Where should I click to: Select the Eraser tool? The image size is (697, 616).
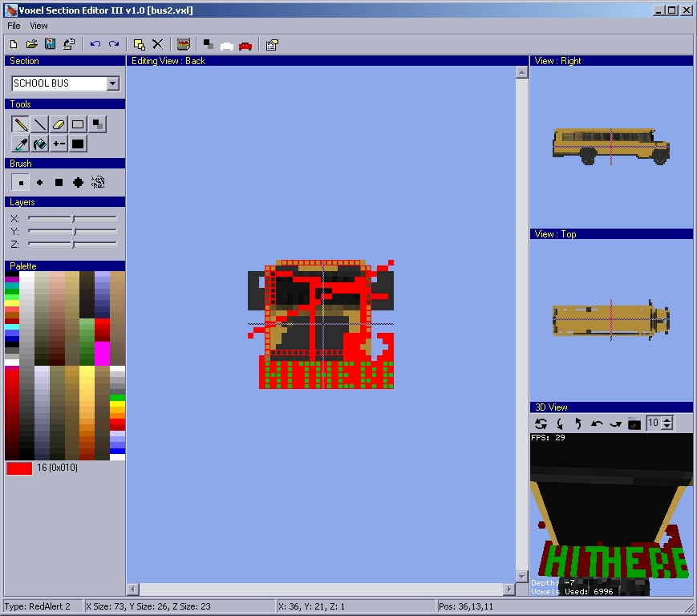[x=59, y=124]
